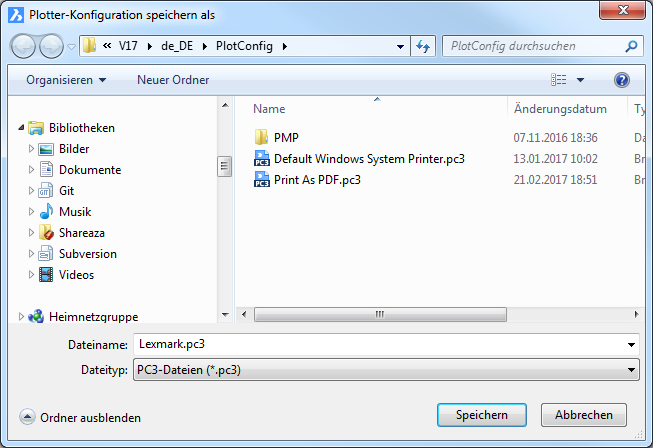Open the Musik library

(x=76, y=212)
